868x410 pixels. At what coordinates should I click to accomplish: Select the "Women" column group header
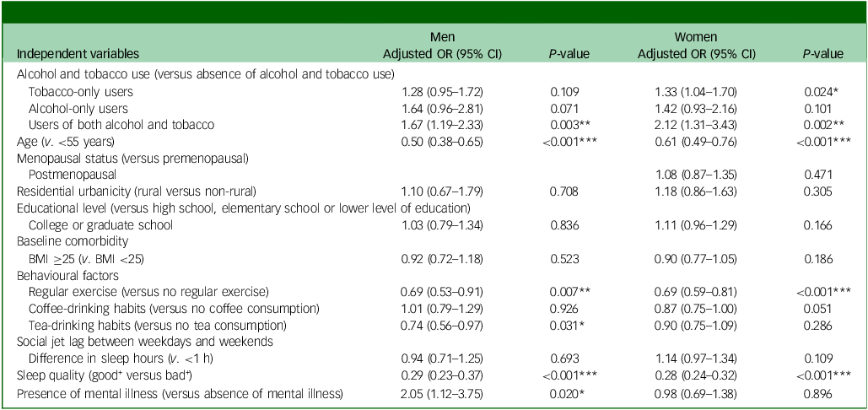tap(696, 38)
